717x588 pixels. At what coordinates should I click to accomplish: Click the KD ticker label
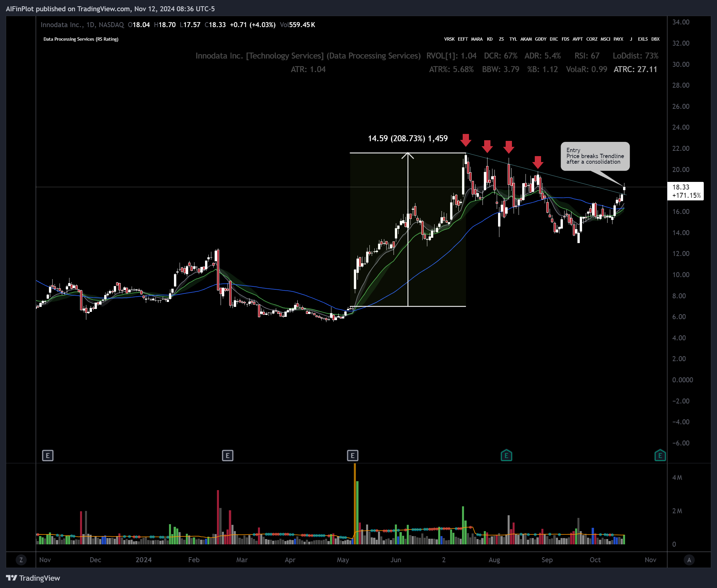(x=490, y=39)
